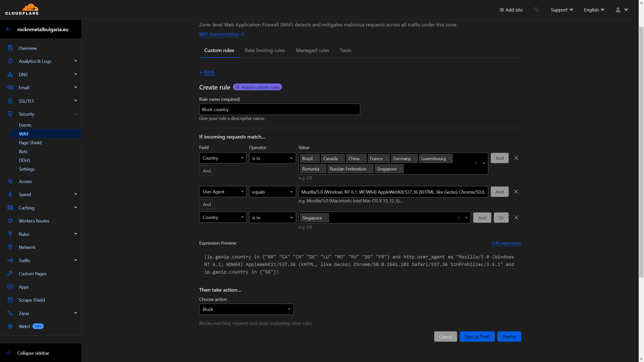644x362 pixels.
Task: Go back using the arrow beside rocknmetalbulgaria.eu
Action: coord(9,29)
